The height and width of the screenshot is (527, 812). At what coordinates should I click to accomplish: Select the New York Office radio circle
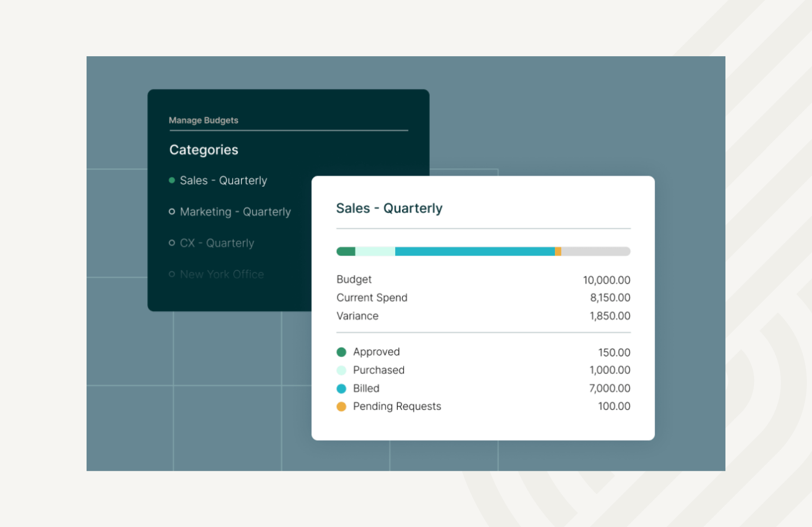[x=172, y=274]
